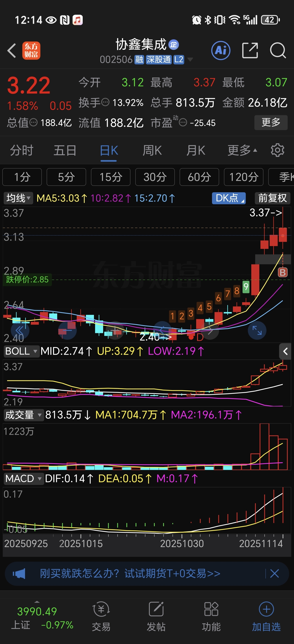Viewport: 294px width, 644px height.
Task: Shift chart left with double-arrow button
Action: (x=20, y=330)
